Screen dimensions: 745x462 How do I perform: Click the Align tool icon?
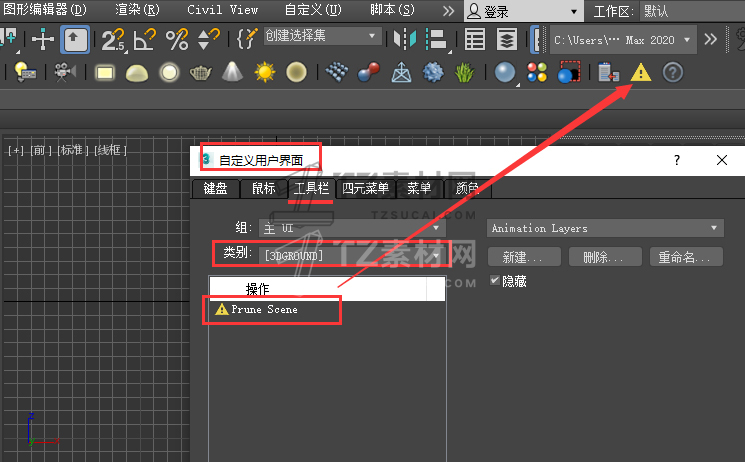436,39
